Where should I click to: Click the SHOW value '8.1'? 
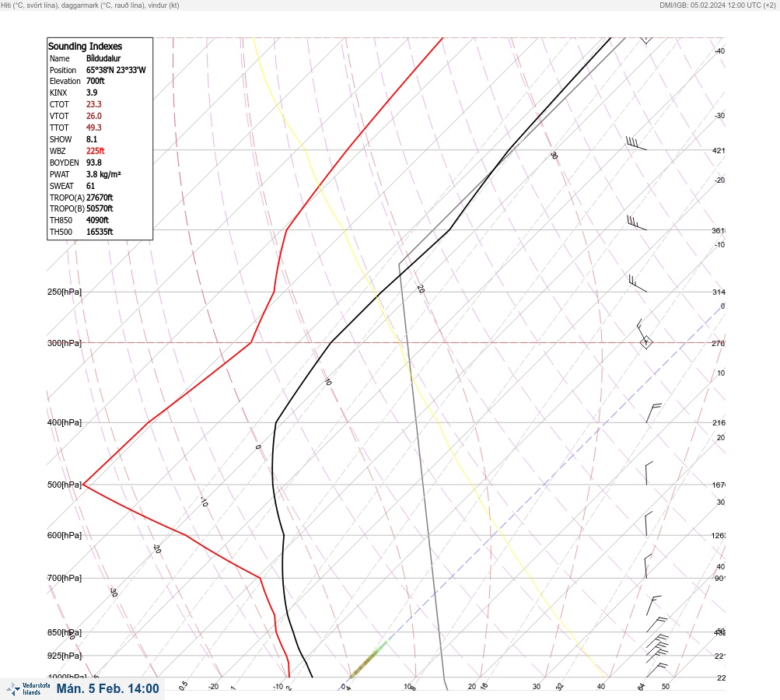tap(92, 139)
